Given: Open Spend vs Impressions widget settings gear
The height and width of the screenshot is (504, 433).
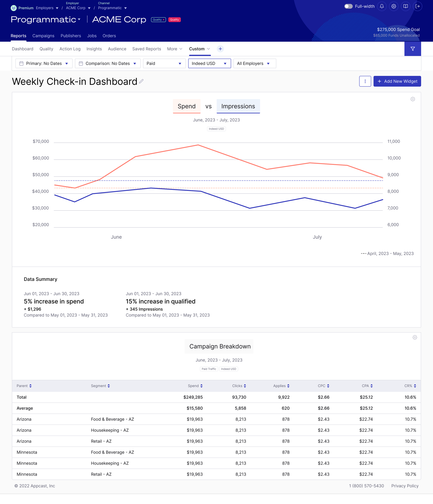Looking at the screenshot, I should [x=413, y=99].
